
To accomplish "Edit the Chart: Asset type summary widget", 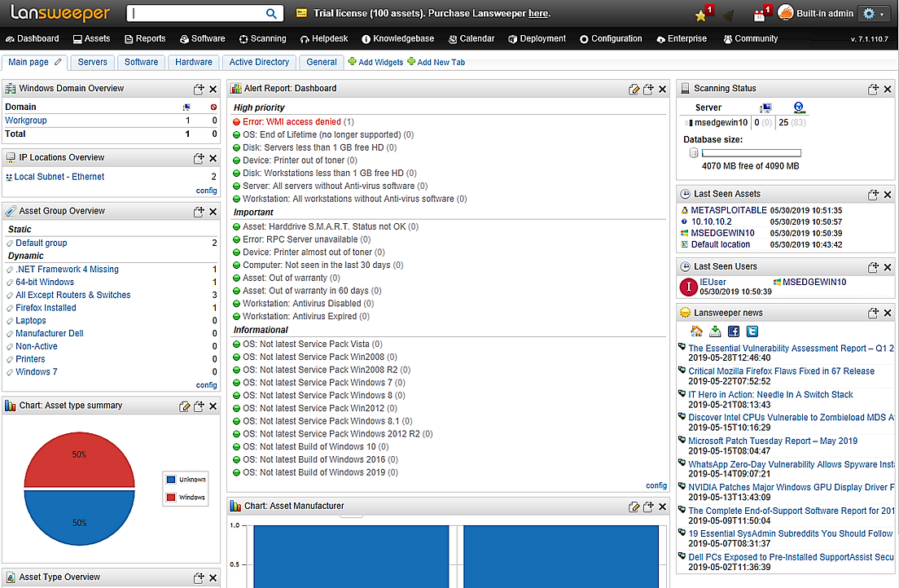I will coord(184,406).
